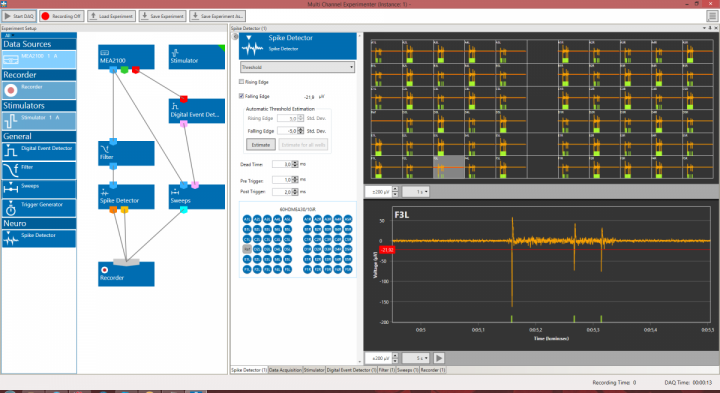Image resolution: width=720 pixels, height=393 pixels.
Task: Switch to Data Acquisition tab
Action: 285,370
